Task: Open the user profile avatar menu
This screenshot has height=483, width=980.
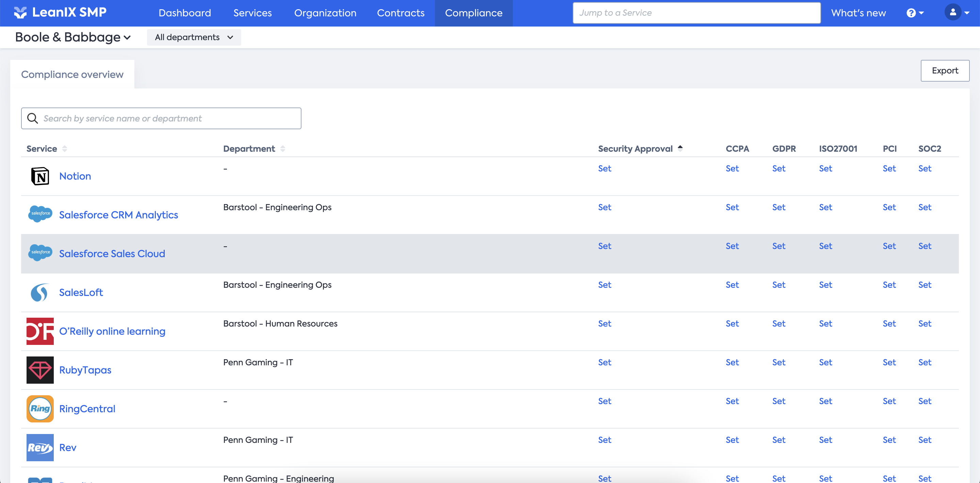Action: click(957, 13)
